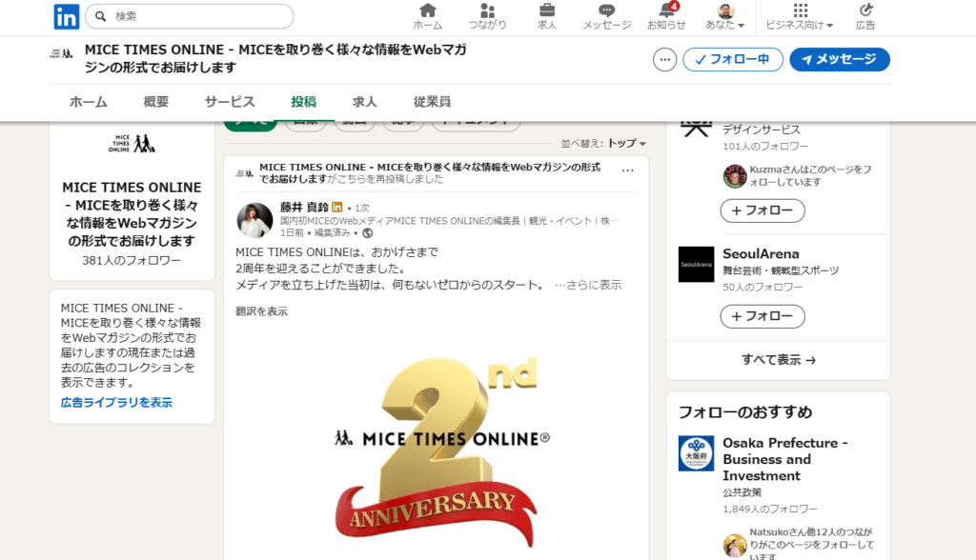Click 1,849人のフォロワー text
976x560 pixels.
770,509
